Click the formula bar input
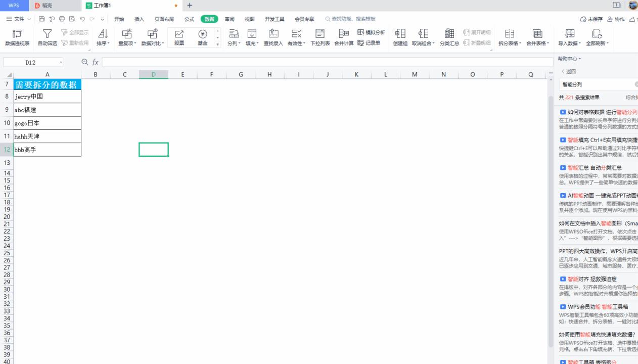638x364 pixels. tap(328, 62)
